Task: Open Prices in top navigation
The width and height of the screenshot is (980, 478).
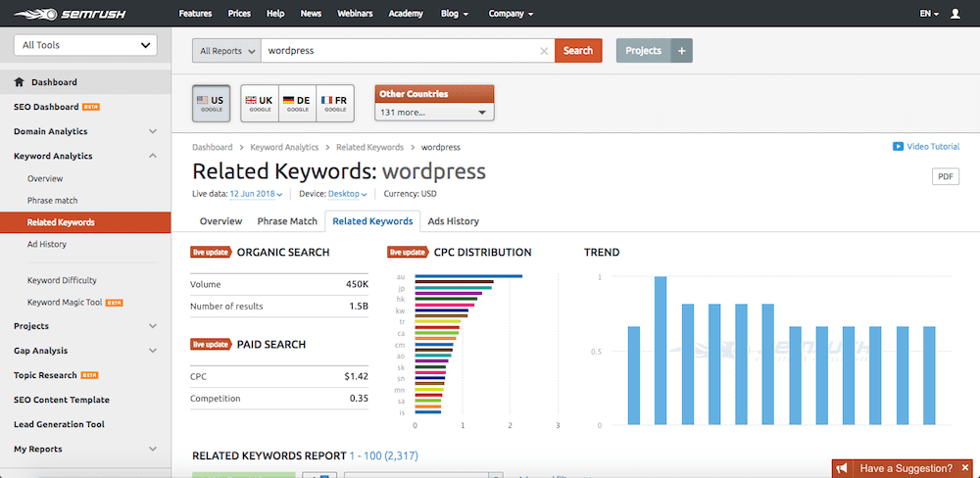Action: (x=239, y=13)
